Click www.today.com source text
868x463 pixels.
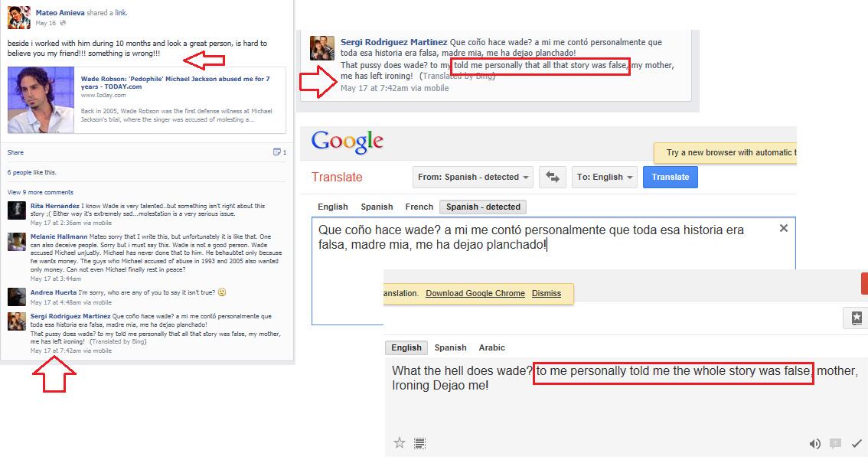pos(103,95)
